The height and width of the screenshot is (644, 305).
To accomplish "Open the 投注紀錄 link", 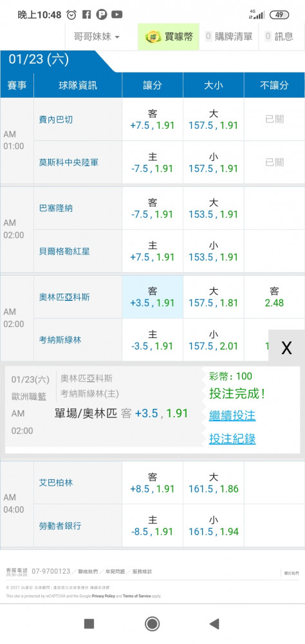I will coord(232,438).
